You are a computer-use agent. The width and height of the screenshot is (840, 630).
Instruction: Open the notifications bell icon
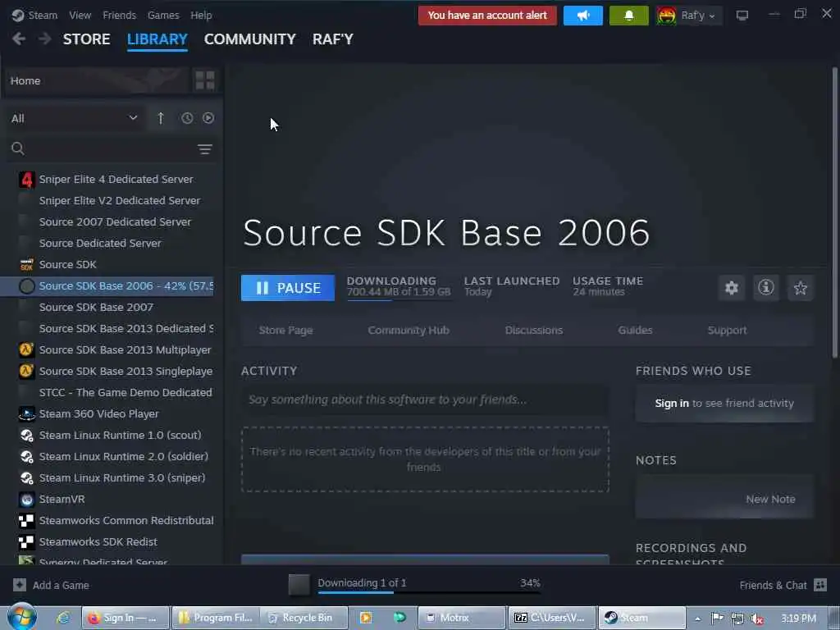click(x=629, y=16)
